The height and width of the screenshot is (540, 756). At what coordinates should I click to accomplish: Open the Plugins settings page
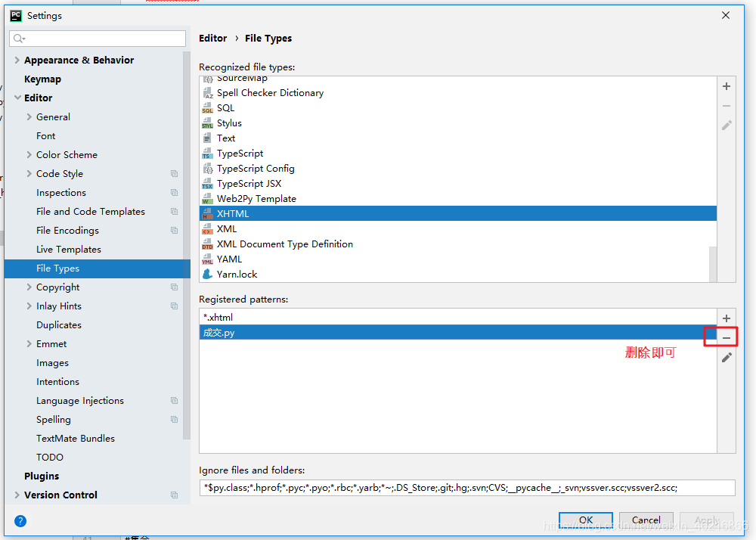(42, 476)
